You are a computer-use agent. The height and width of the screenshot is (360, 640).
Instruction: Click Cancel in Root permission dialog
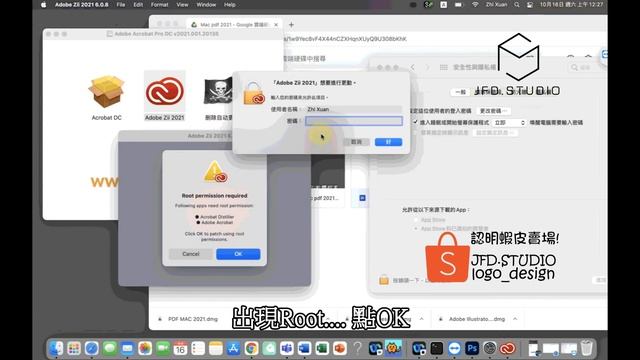191,254
